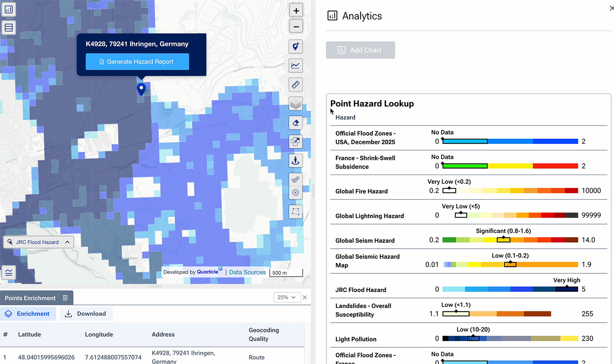Click the 'Route' geocoding quality cell
Screen dimensions: 614x364
pyautogui.click(x=257, y=357)
